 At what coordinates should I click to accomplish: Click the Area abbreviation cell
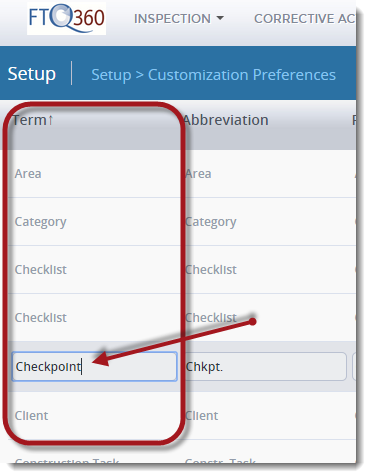point(198,174)
